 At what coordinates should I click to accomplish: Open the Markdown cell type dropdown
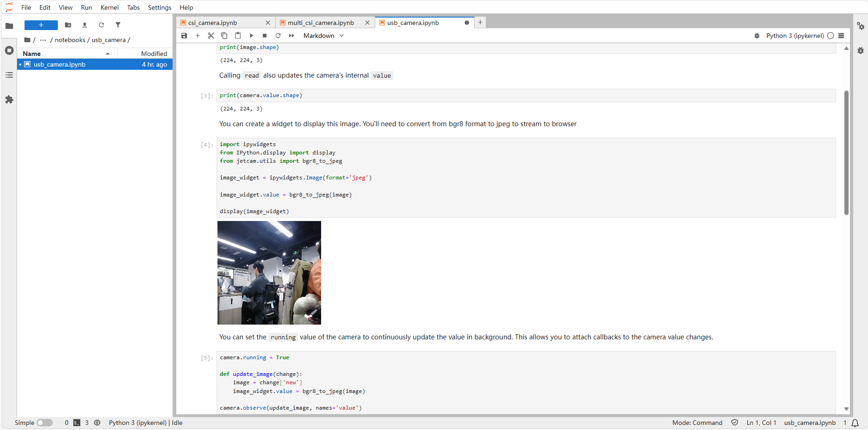point(323,36)
